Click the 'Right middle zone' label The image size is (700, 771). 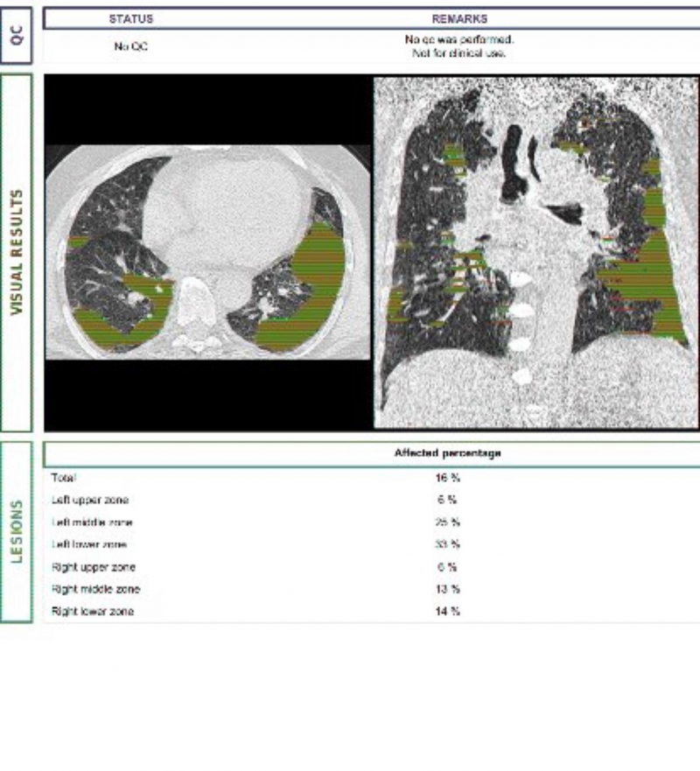pos(96,589)
